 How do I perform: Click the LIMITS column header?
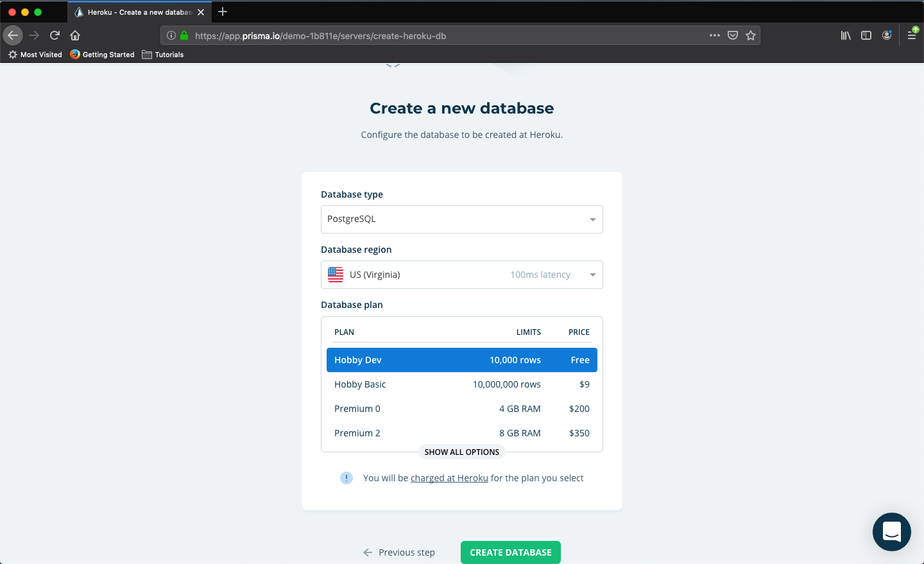coord(529,332)
